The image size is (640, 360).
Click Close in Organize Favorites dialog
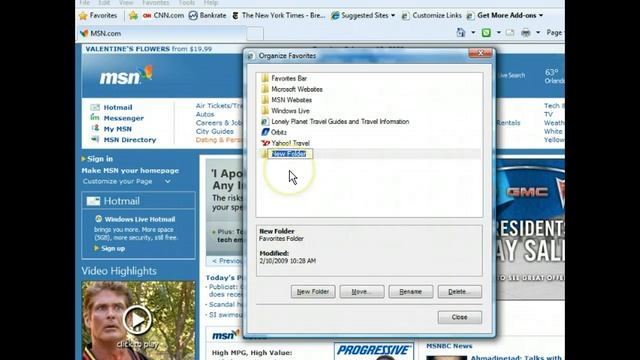click(x=460, y=317)
